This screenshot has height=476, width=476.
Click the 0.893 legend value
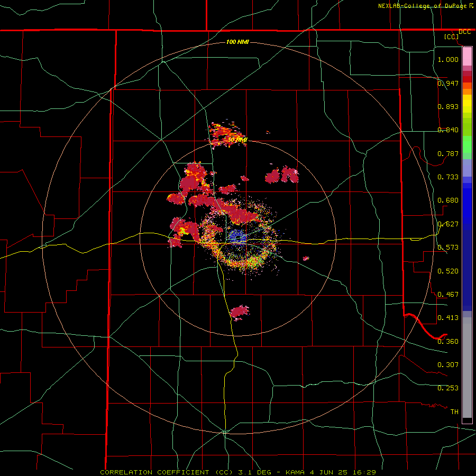coord(448,106)
